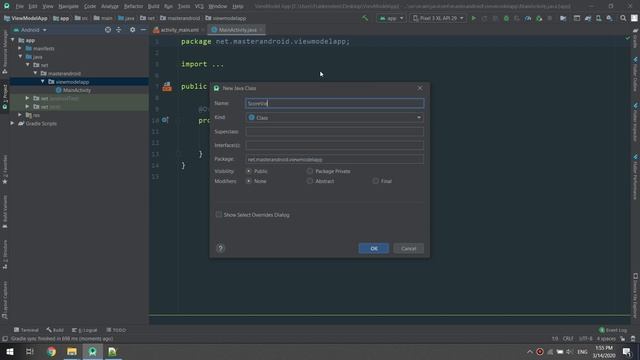
Task: Hide the Project panel with minus icon
Action: point(143,30)
